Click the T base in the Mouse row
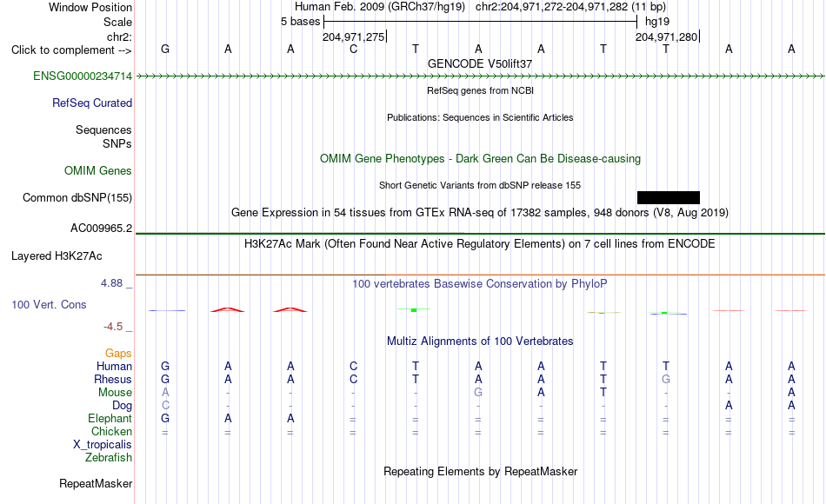Image resolution: width=826 pixels, height=504 pixels. (x=603, y=393)
